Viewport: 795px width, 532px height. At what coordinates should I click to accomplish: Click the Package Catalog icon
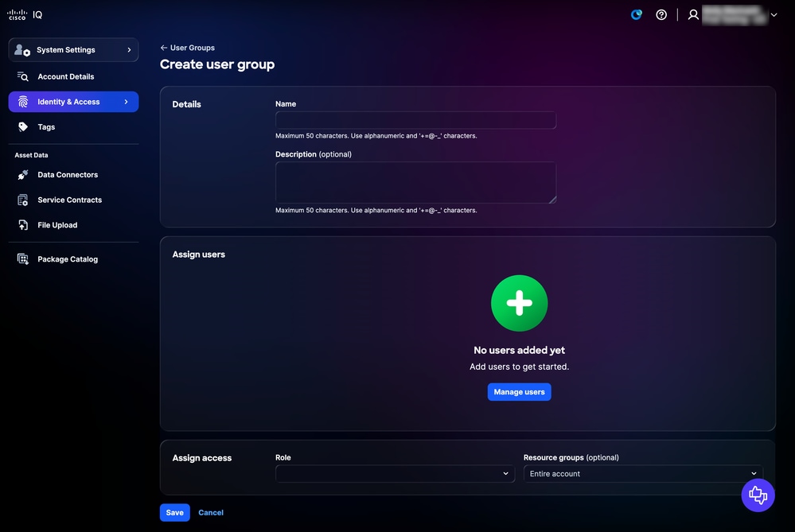[x=23, y=259]
